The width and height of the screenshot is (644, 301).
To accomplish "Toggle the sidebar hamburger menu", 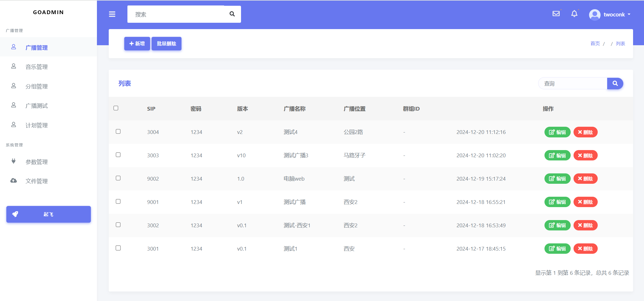I will [112, 14].
